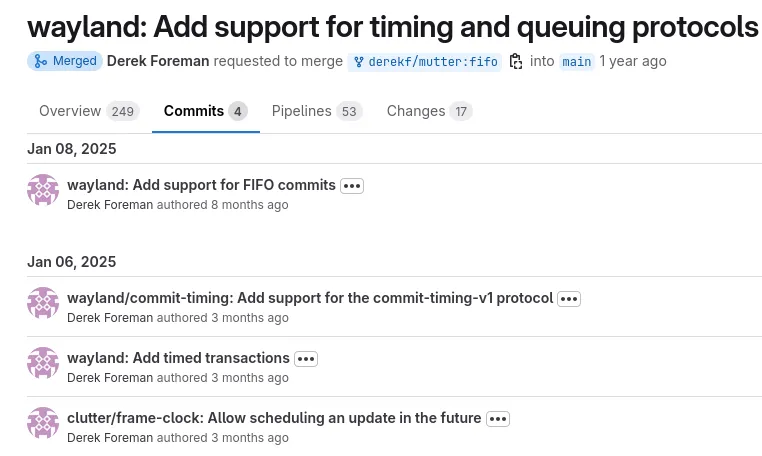The width and height of the screenshot is (762, 456).
Task: Copy source branch name icon
Action: (x=516, y=61)
